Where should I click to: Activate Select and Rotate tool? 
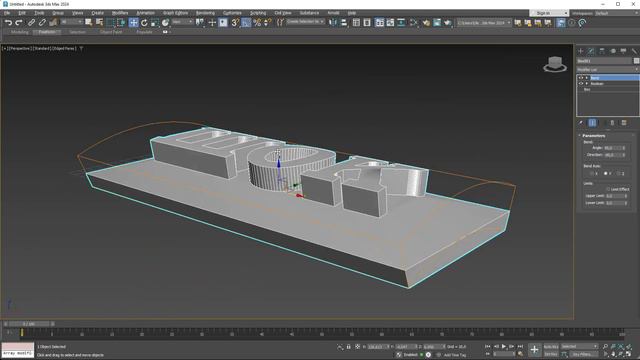(144, 23)
